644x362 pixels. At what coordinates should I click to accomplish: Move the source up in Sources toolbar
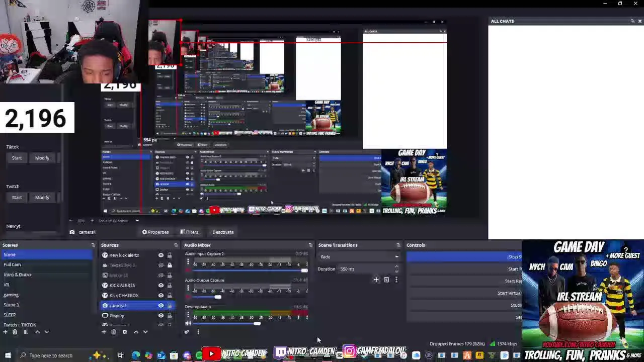pyautogui.click(x=136, y=332)
